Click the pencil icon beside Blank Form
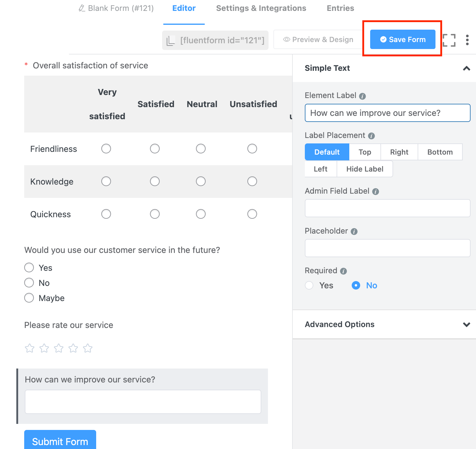The height and width of the screenshot is (449, 476). (x=82, y=8)
